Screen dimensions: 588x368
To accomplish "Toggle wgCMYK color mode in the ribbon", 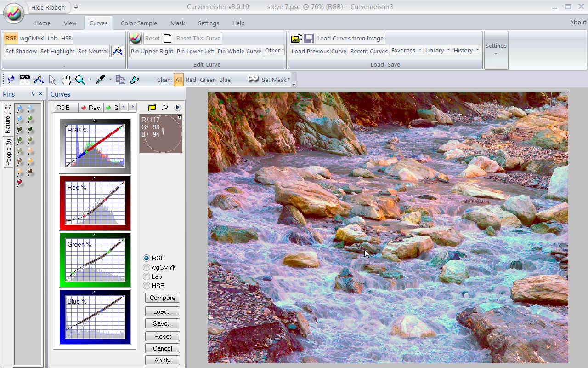I will click(32, 38).
